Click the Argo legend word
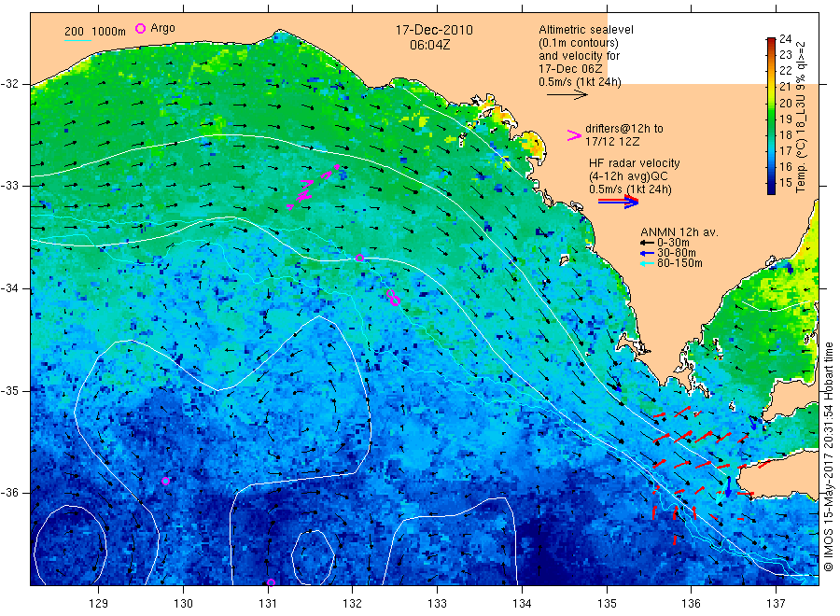840x616 pixels. (x=162, y=28)
